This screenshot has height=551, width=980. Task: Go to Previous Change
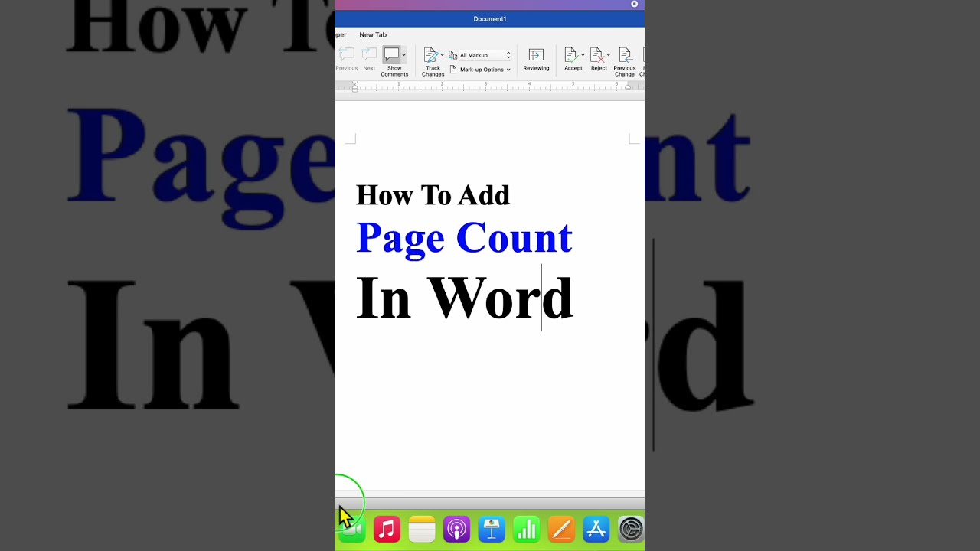tap(625, 61)
